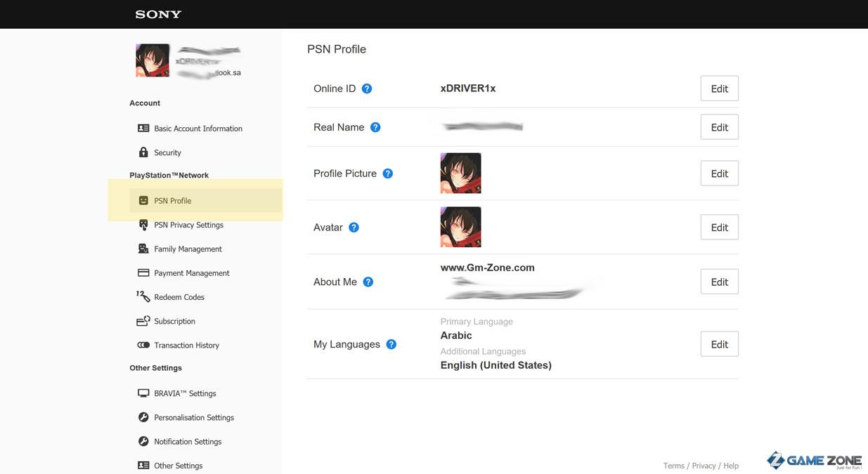Click the Notification Settings wrench icon
The width and height of the screenshot is (868, 474).
[143, 442]
